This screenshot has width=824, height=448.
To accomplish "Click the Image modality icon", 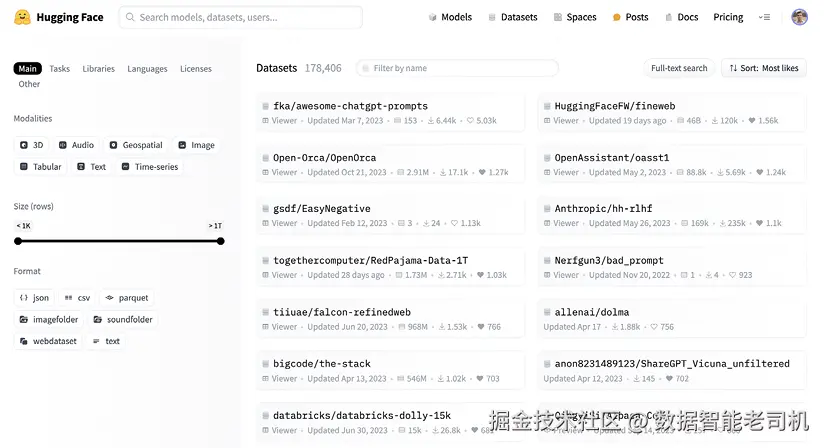I will [182, 145].
